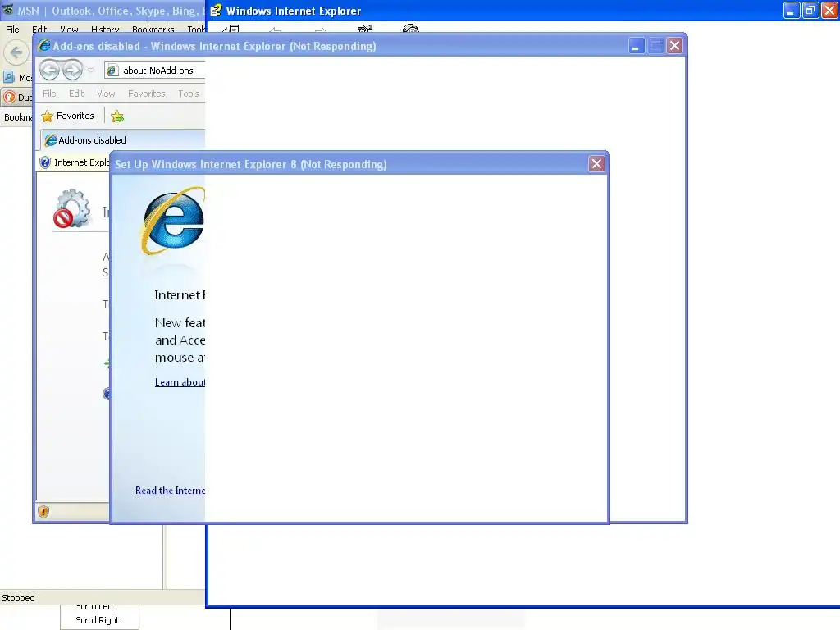Click Back arrow in the MSN browser window
Screen dimensions: 840x630
coord(16,52)
